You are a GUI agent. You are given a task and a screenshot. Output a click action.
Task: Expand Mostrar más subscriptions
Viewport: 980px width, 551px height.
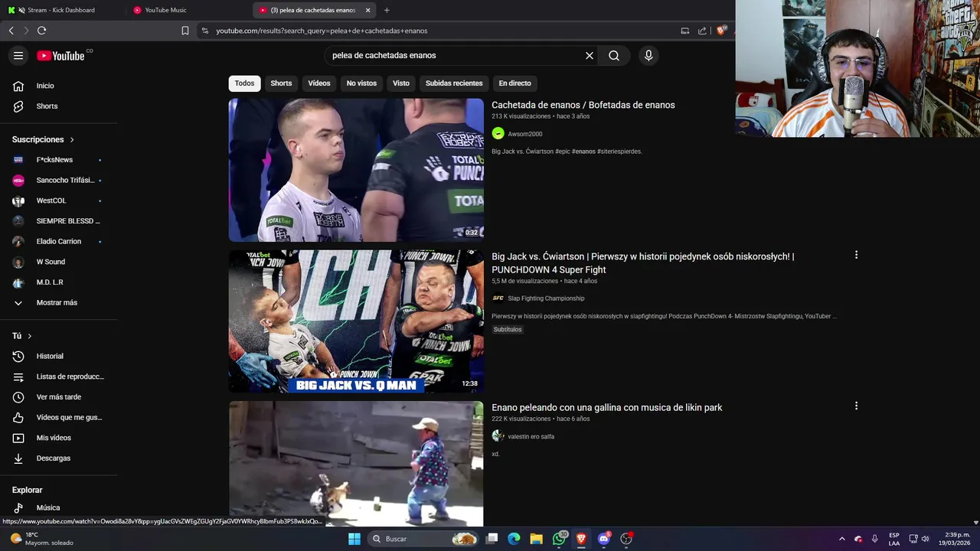pyautogui.click(x=58, y=302)
